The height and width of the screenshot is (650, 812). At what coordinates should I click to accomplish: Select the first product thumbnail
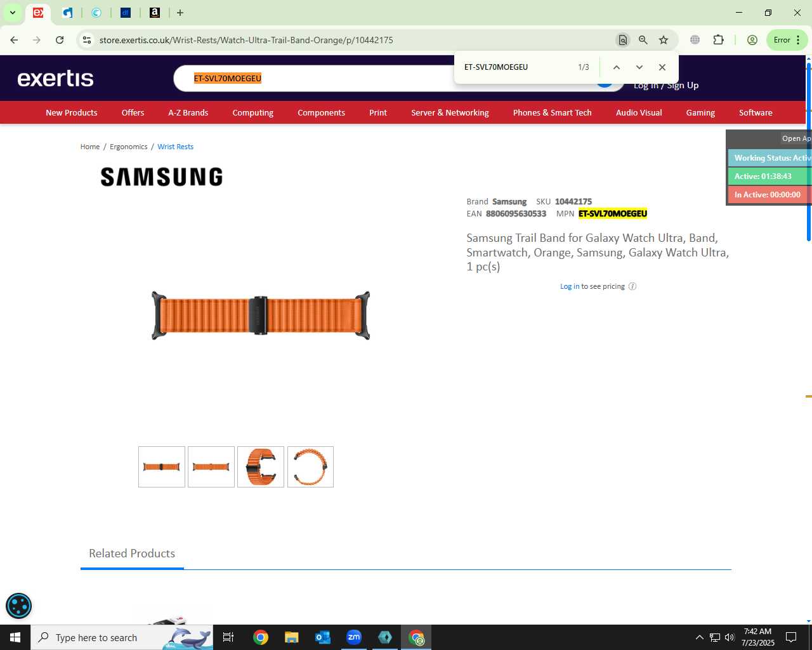[x=162, y=467]
